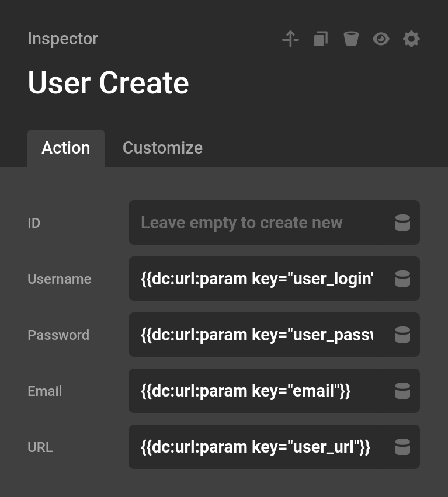Focus the Username input field
The height and width of the screenshot is (497, 448).
click(257, 279)
